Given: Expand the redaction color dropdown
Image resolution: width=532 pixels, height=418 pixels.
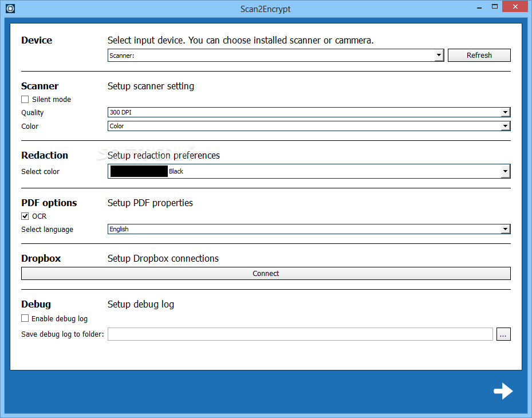Looking at the screenshot, I should coord(309,171).
